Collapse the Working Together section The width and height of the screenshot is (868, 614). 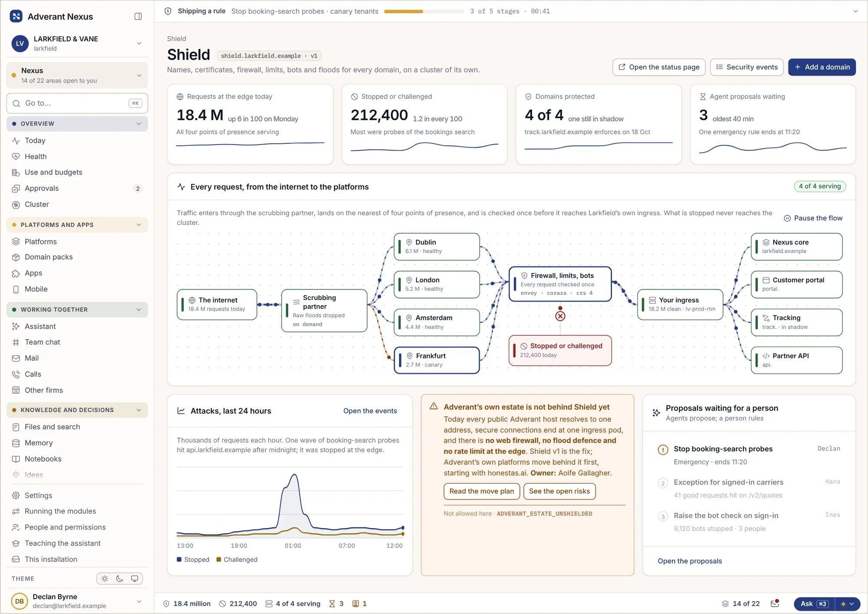77,310
